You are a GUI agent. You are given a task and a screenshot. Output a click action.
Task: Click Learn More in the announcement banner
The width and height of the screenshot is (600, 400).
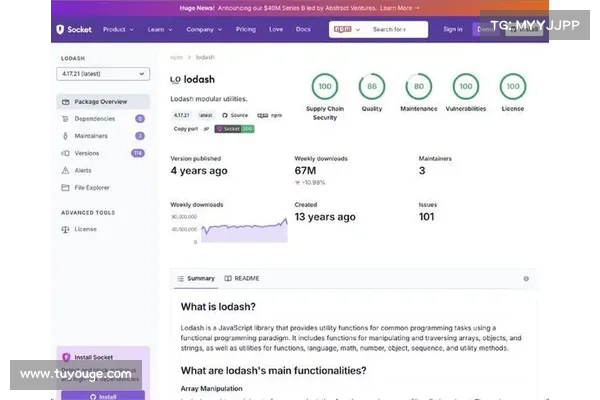point(399,8)
